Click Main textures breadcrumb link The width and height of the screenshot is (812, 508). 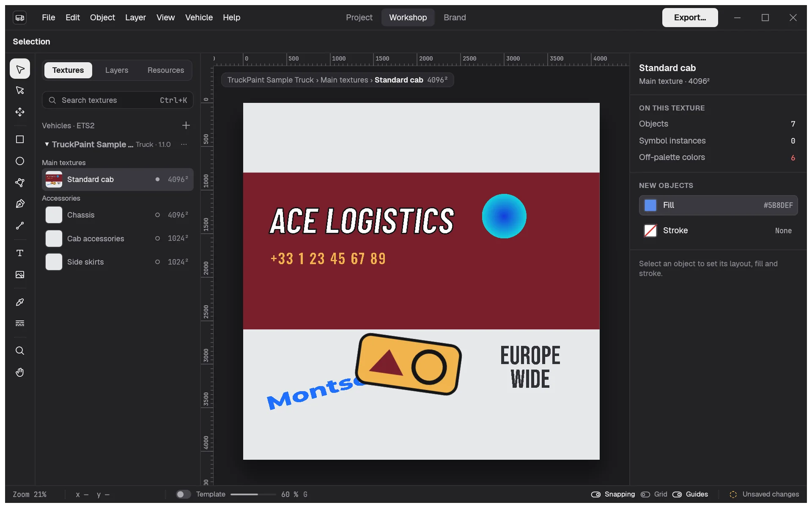[344, 80]
